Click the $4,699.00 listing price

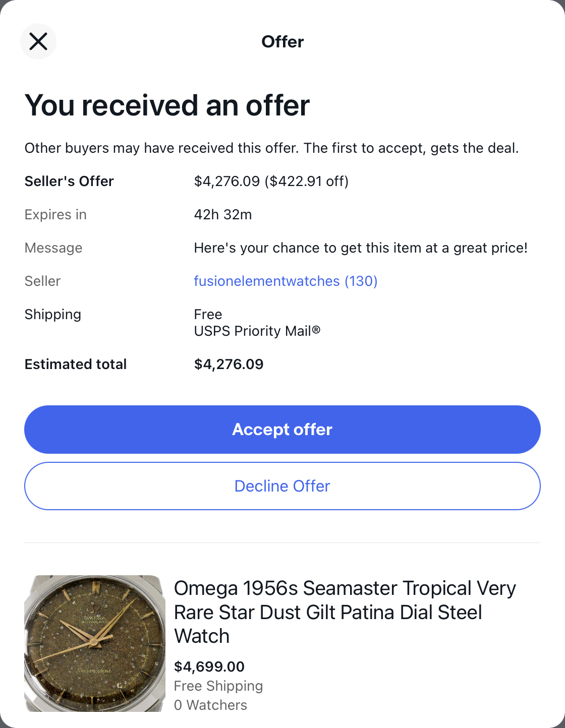(209, 666)
